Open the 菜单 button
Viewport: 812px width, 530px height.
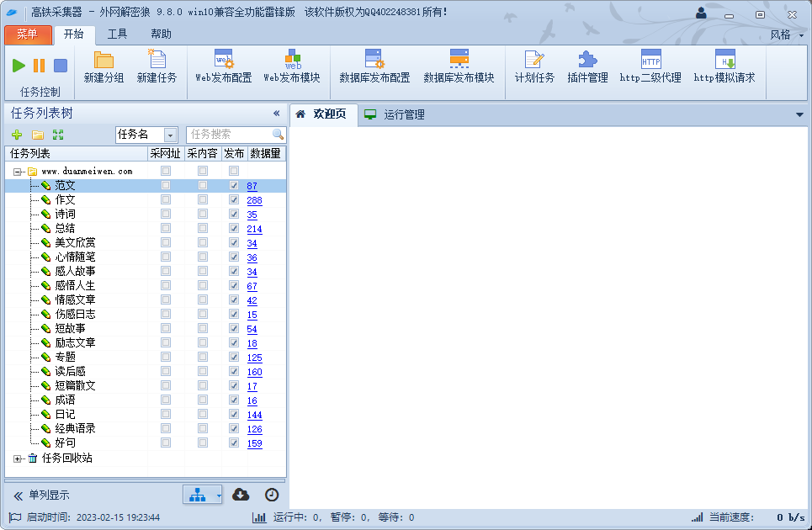click(x=28, y=34)
